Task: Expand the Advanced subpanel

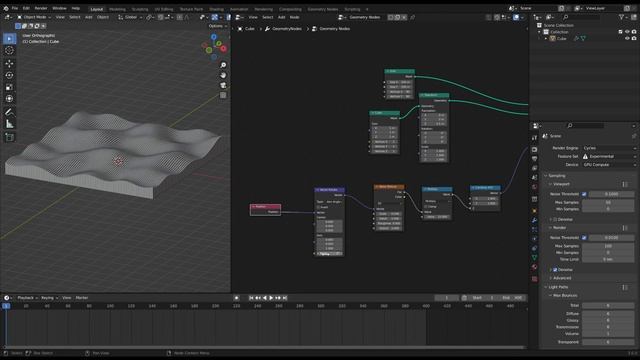Action: [561, 278]
